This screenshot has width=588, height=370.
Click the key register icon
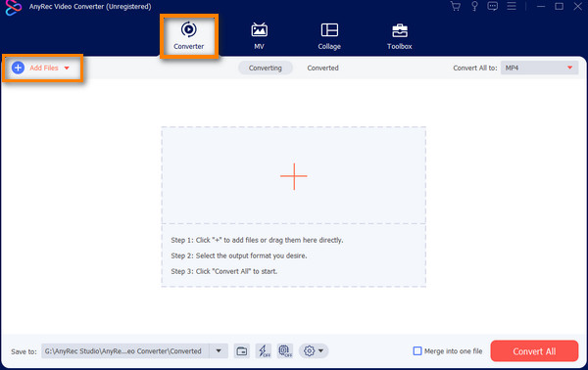(x=474, y=6)
